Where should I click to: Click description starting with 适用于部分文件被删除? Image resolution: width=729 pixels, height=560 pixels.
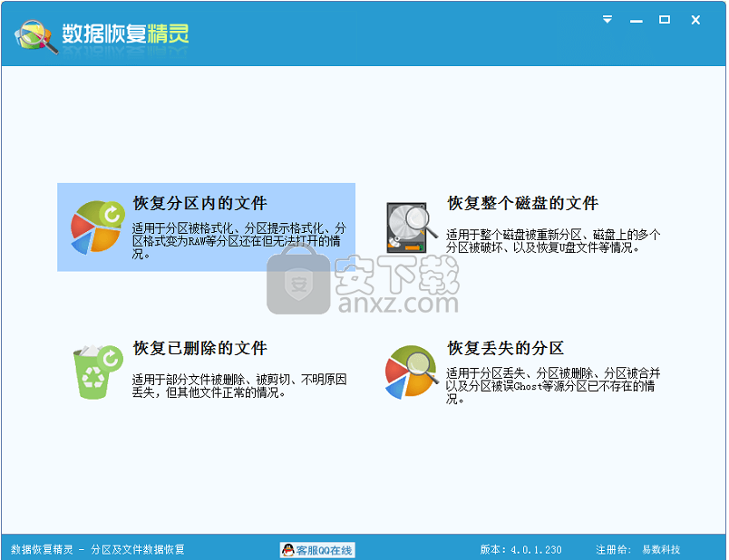(x=239, y=386)
